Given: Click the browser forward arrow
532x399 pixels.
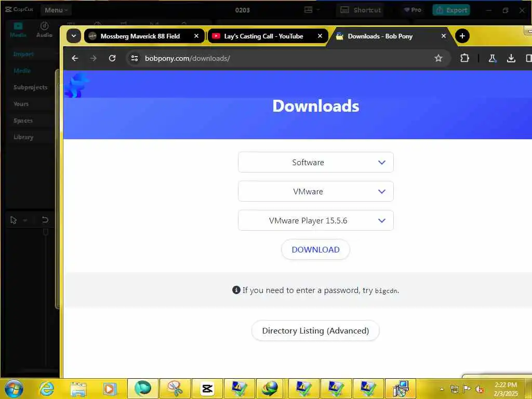Looking at the screenshot, I should (x=94, y=58).
